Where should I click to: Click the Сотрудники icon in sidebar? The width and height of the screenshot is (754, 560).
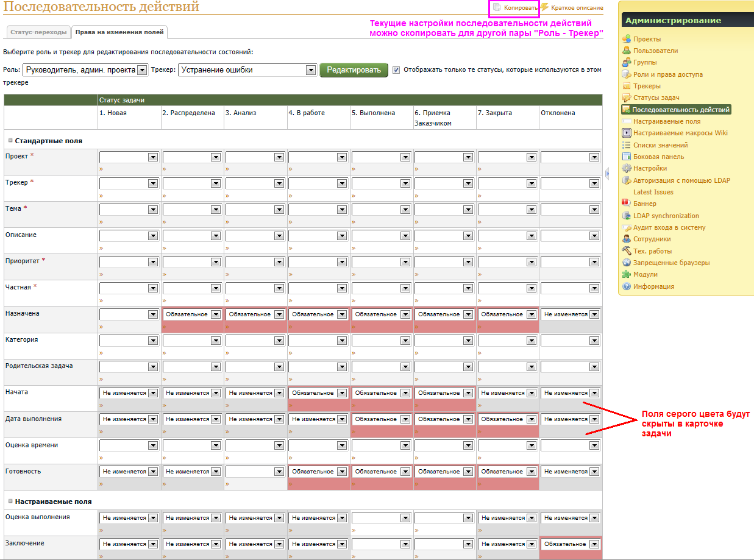pos(627,239)
